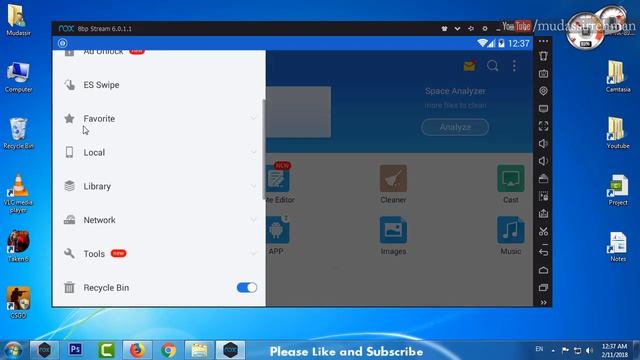Click the Nox volume up button
The height and width of the screenshot is (360, 640).
[543, 144]
